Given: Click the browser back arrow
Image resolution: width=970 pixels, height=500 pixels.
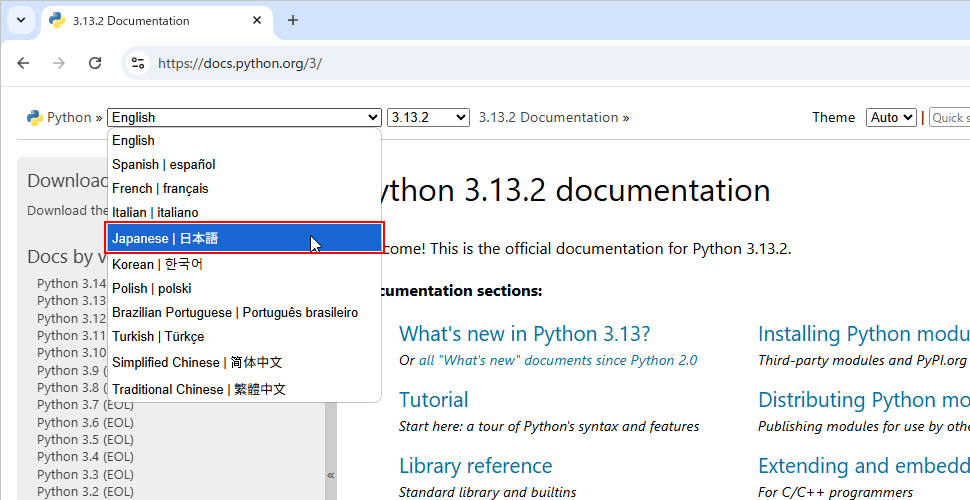Looking at the screenshot, I should coord(24,63).
